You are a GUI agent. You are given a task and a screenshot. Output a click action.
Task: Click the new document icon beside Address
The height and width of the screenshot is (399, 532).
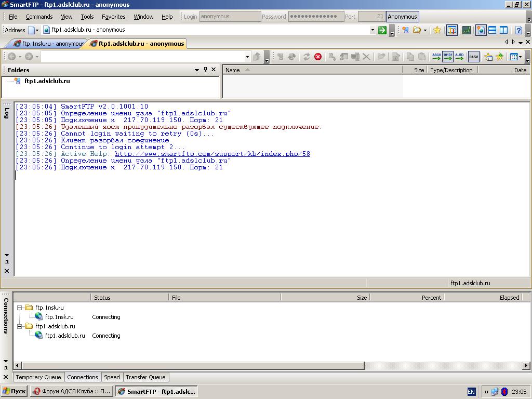(31, 30)
